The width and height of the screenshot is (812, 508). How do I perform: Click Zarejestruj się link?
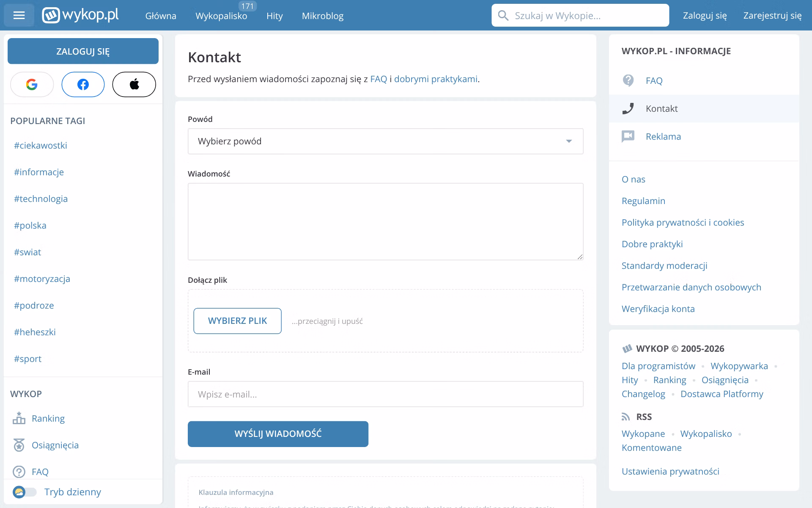pos(772,16)
